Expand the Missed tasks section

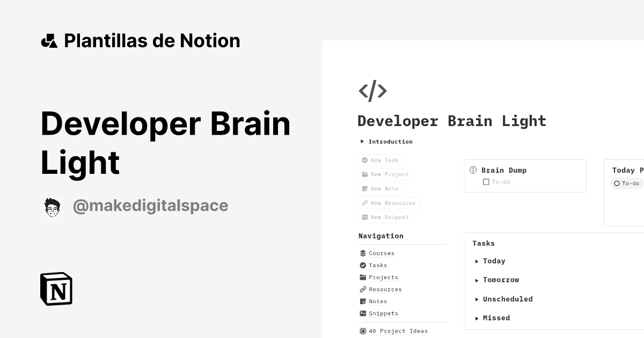(x=477, y=318)
